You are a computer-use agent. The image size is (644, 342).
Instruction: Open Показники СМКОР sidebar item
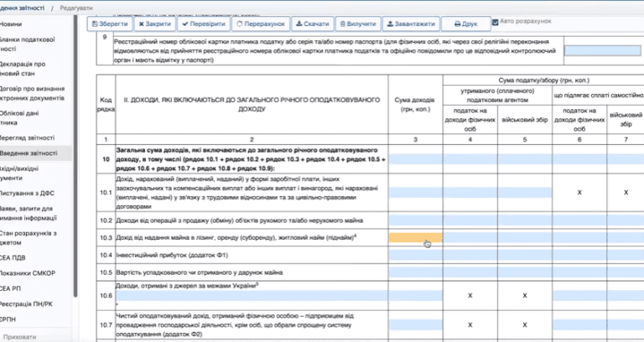coord(28,273)
